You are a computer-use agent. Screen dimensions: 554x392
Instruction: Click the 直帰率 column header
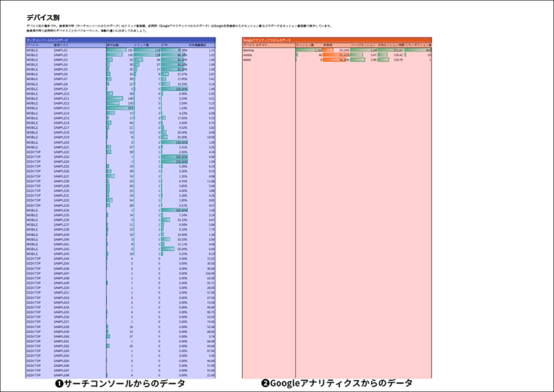coord(328,45)
